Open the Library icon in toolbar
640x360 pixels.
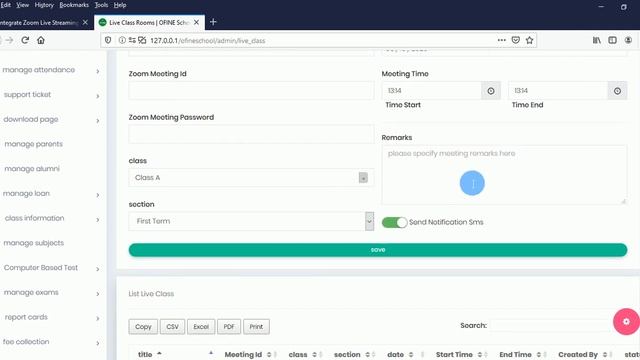pos(597,40)
